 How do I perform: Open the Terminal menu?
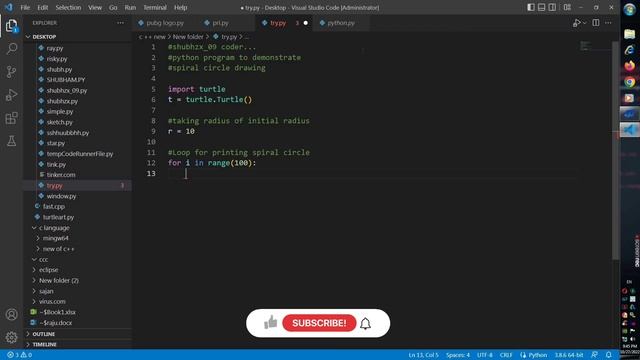click(x=155, y=7)
